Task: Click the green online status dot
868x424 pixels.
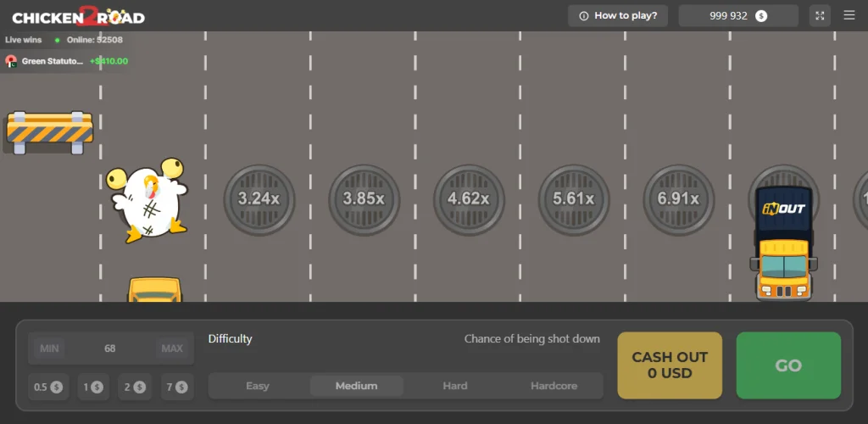Action: [57, 40]
